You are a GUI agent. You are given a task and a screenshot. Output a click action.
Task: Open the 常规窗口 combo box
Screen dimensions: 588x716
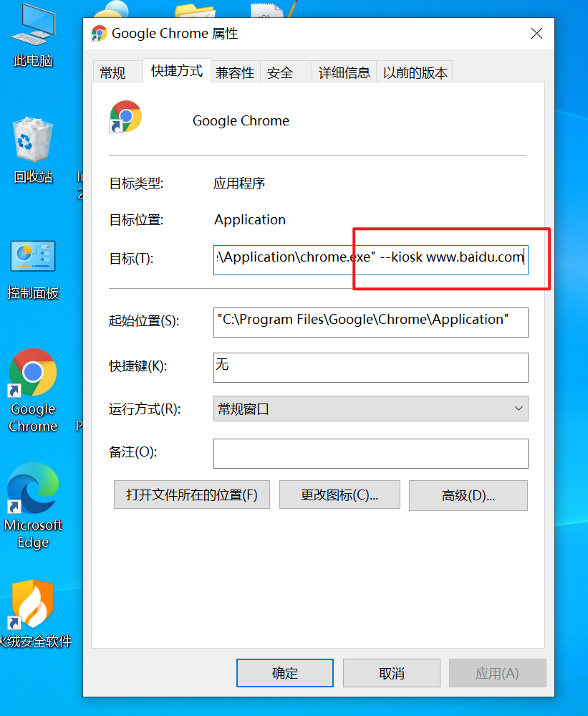pyautogui.click(x=370, y=409)
